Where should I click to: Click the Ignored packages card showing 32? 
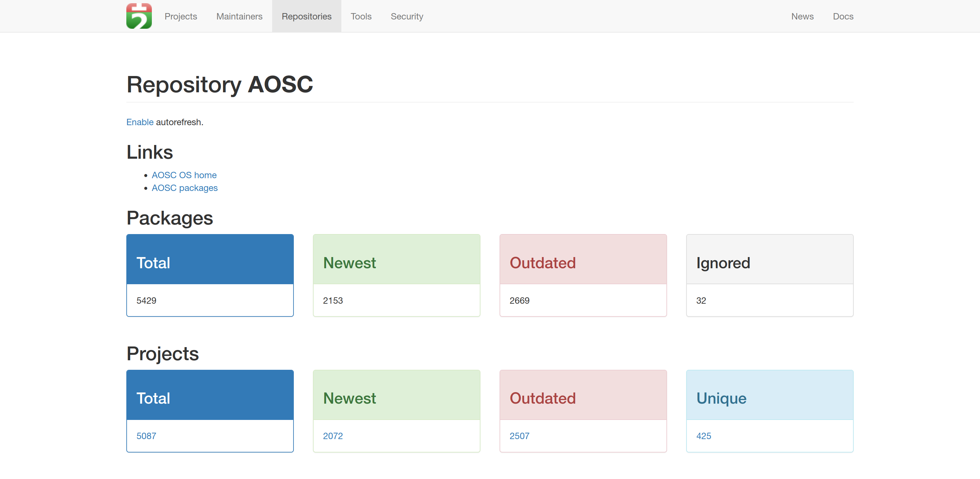770,275
